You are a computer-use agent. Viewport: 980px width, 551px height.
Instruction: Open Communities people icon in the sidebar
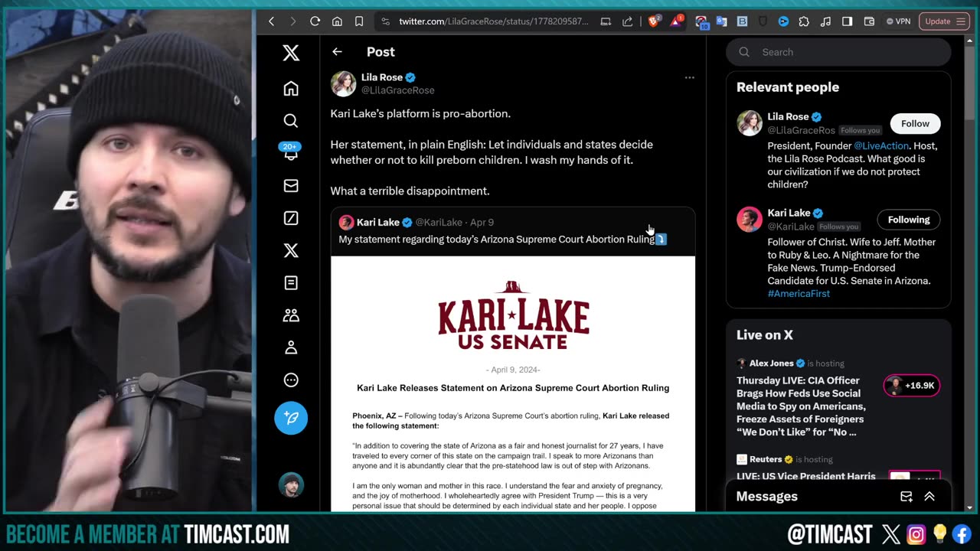pyautogui.click(x=291, y=315)
